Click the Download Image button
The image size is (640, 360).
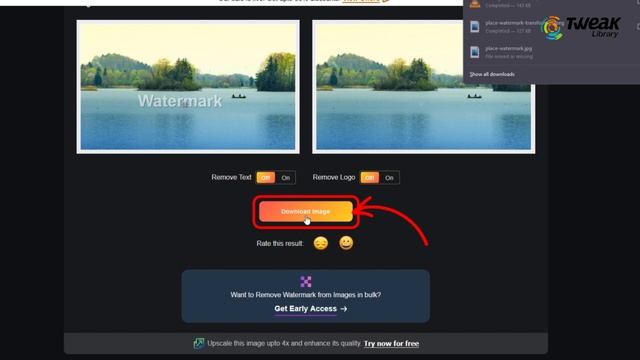pyautogui.click(x=306, y=211)
